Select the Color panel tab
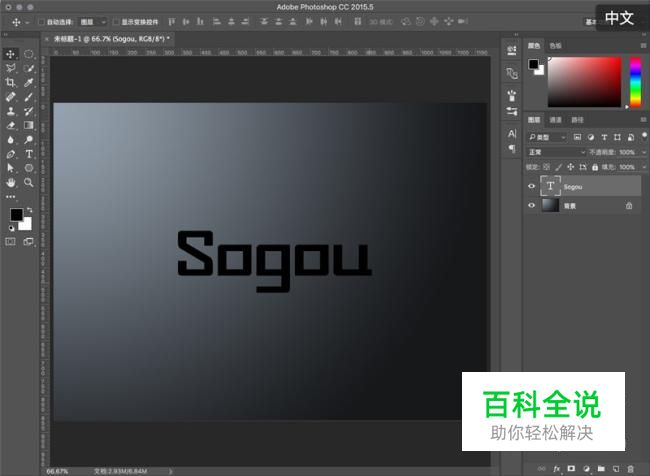The height and width of the screenshot is (476, 650). coord(534,46)
